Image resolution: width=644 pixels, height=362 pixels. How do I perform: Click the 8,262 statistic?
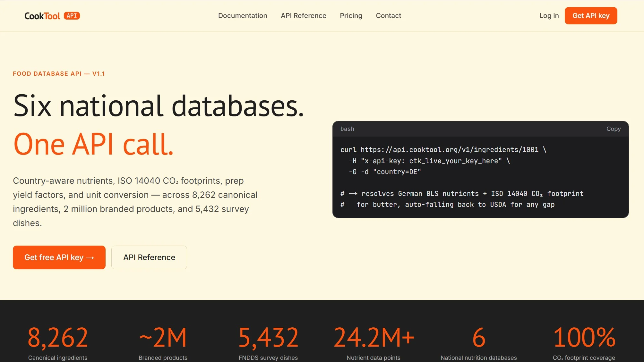[58, 338]
